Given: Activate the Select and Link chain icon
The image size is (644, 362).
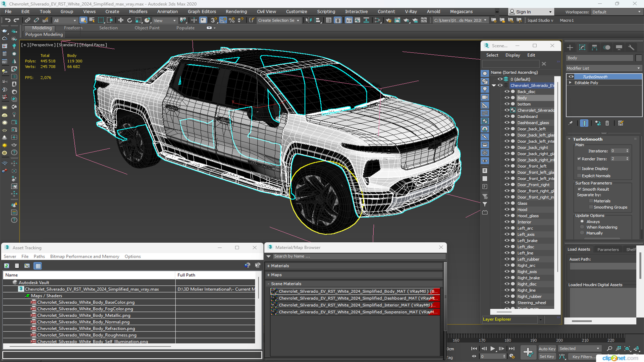Looking at the screenshot, I should (28, 20).
